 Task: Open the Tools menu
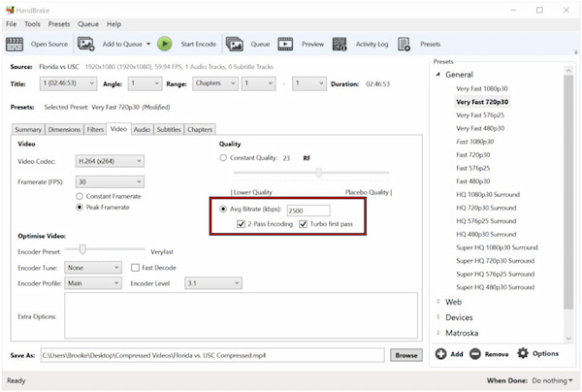[x=33, y=23]
